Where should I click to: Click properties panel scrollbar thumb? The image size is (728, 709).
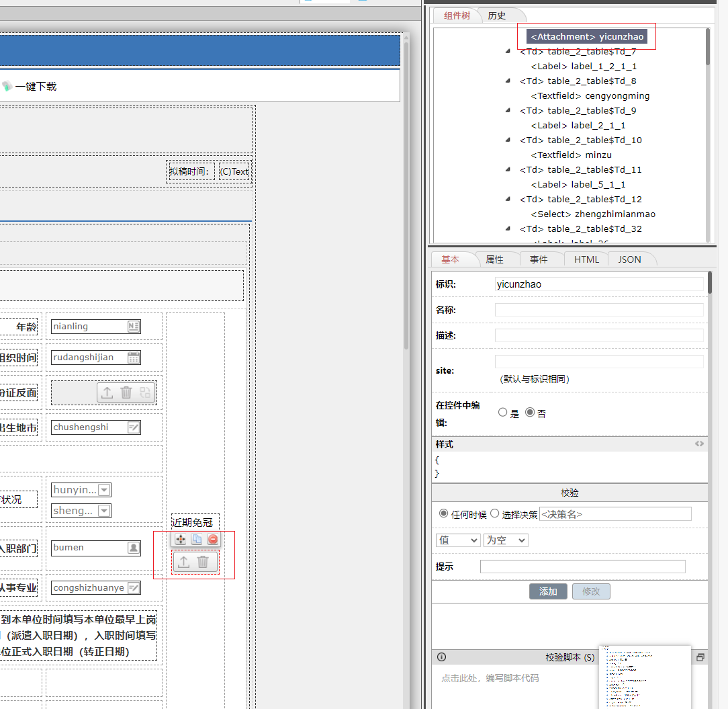pyautogui.click(x=709, y=282)
